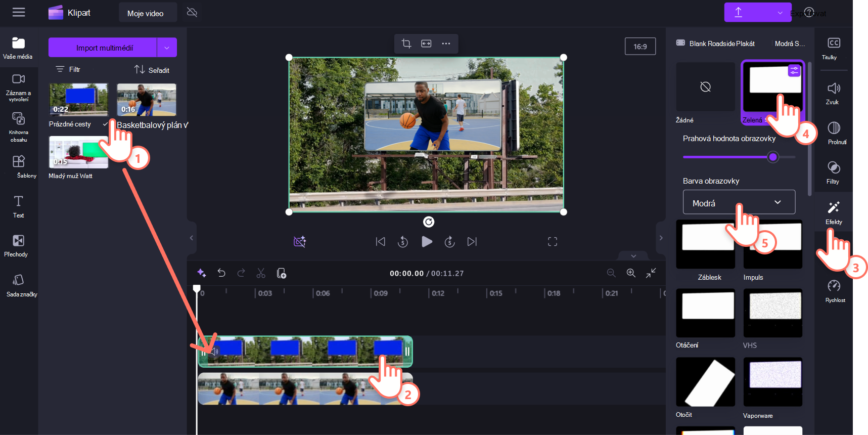Collapse the timeline with chevron
Viewport: 868px width, 435px height.
click(x=633, y=256)
